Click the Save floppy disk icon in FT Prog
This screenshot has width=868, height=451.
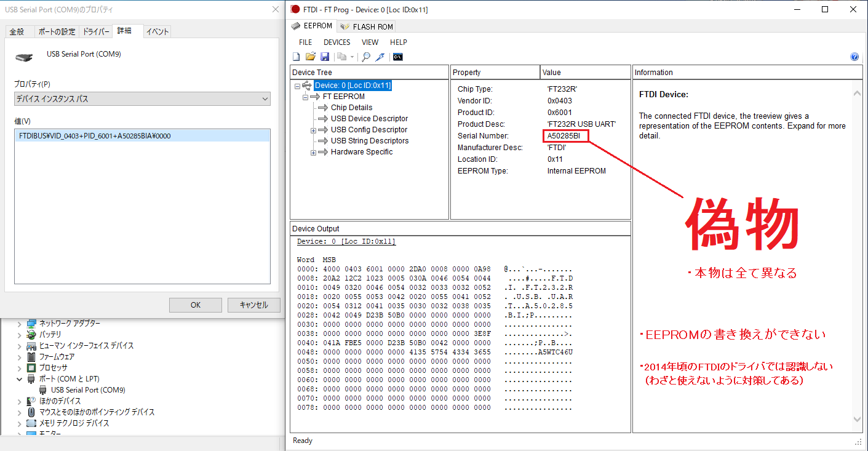point(325,57)
